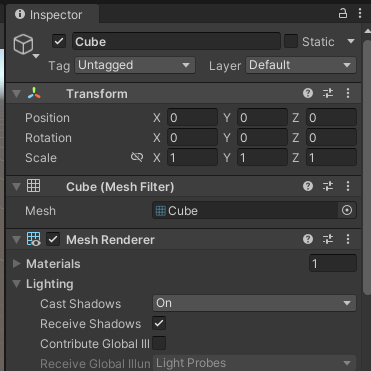
Task: Uncheck Receive Shadows
Action: (159, 323)
